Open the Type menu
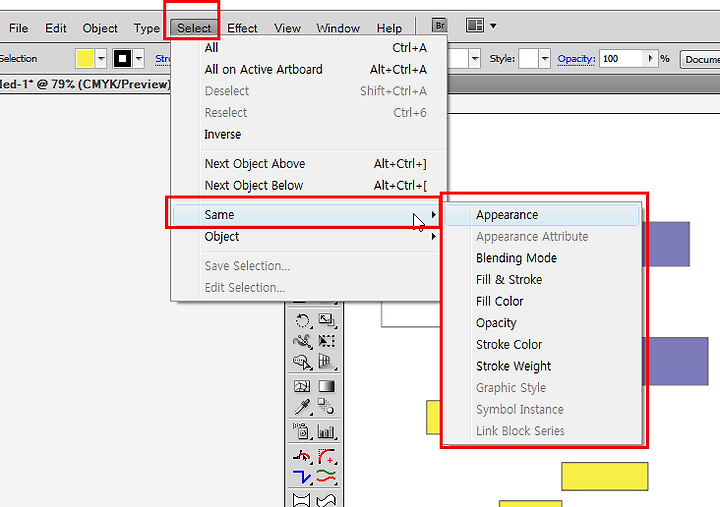This screenshot has width=720, height=507. [x=146, y=28]
